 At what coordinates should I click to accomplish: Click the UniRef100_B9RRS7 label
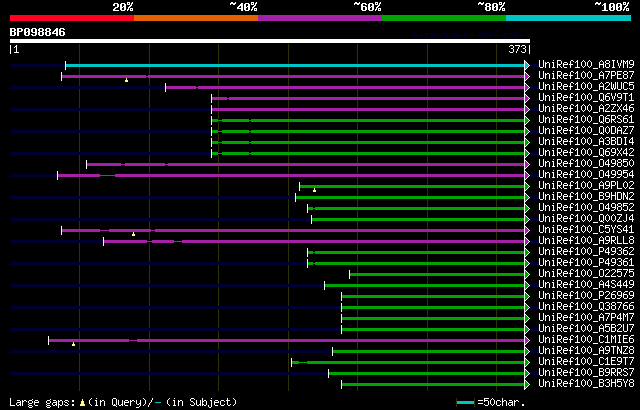[586, 373]
